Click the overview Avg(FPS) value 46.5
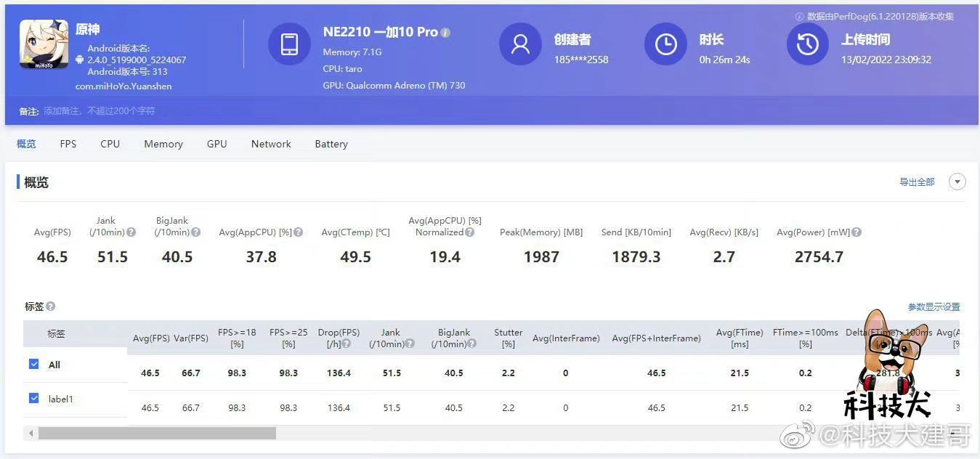This screenshot has height=459, width=980. point(52,257)
